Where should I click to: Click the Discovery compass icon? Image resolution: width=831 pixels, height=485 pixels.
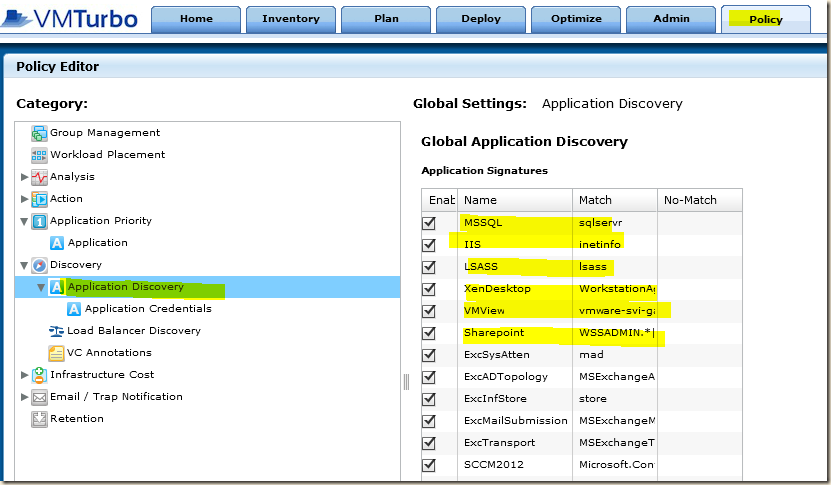[39, 265]
